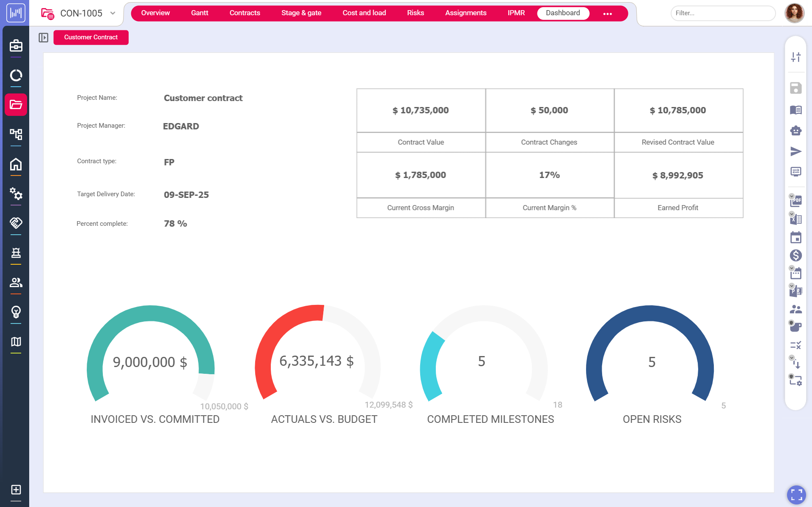Select the briefcase icon in the left sidebar
Image resolution: width=812 pixels, height=507 pixels.
[16, 46]
